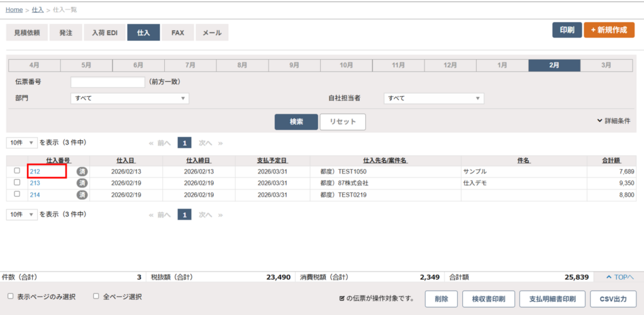Select the 3月 month tab
The height and width of the screenshot is (315, 644).
606,65
